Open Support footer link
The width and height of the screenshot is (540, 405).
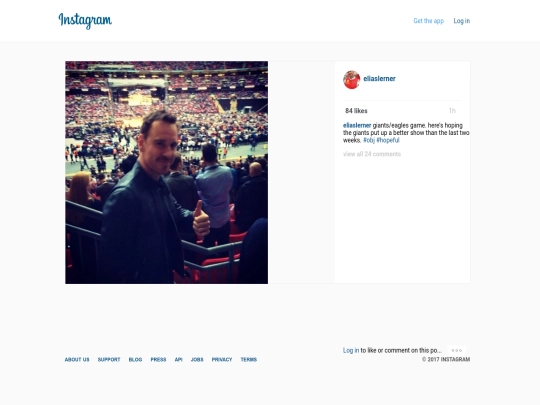tap(109, 360)
